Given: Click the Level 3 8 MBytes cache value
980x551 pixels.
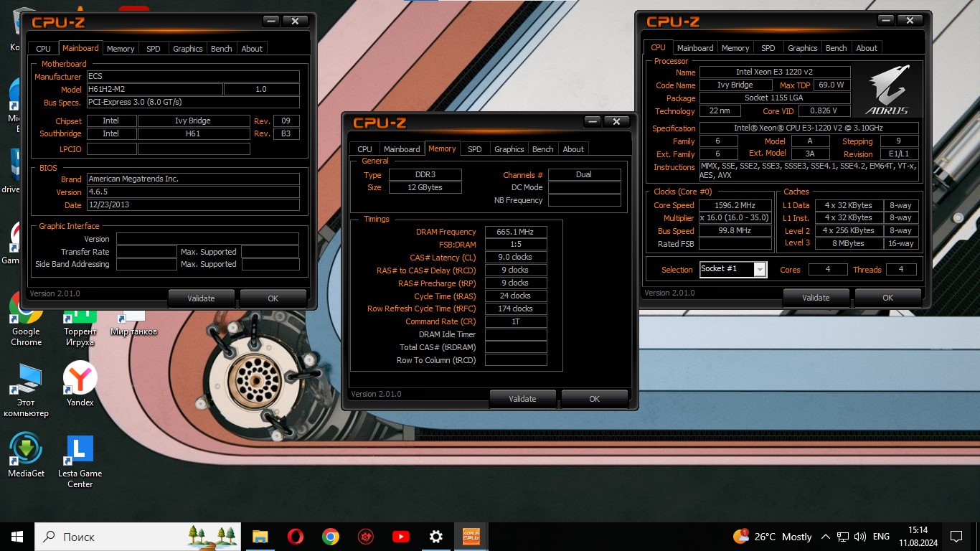Looking at the screenshot, I should (x=849, y=243).
